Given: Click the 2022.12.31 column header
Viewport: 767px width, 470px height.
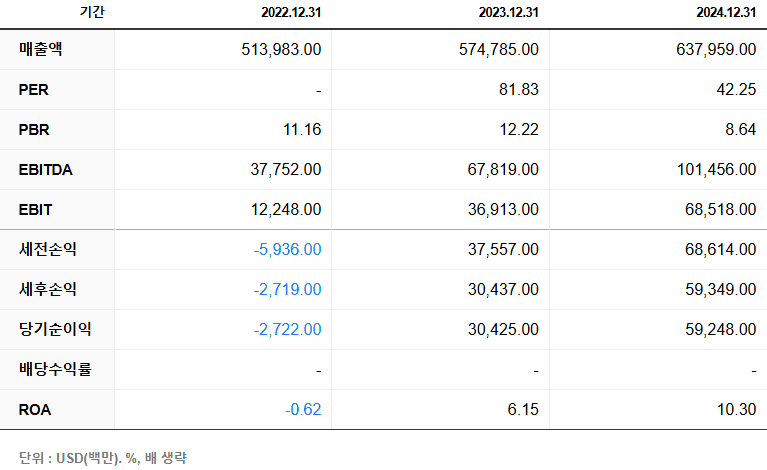Looking at the screenshot, I should [x=291, y=12].
